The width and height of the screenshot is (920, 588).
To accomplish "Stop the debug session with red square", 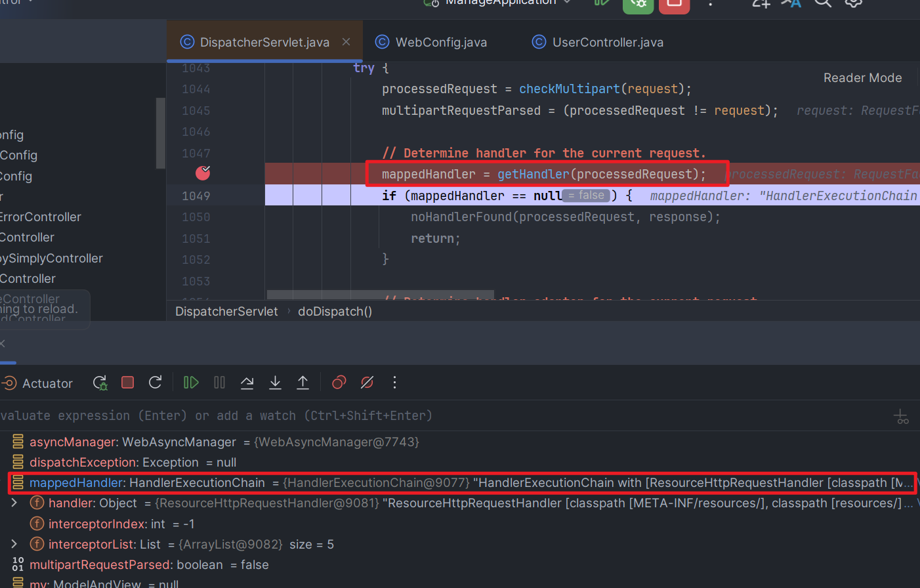I will tap(128, 383).
